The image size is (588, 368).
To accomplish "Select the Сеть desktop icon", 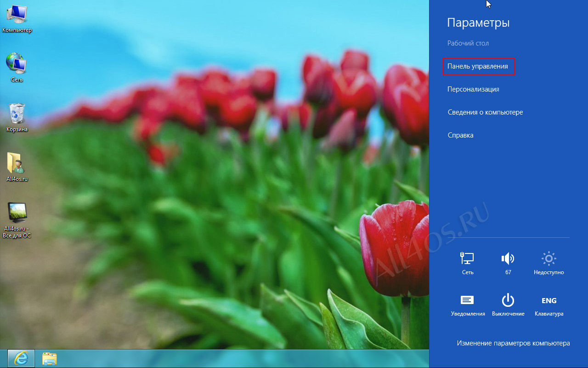I will 17,68.
